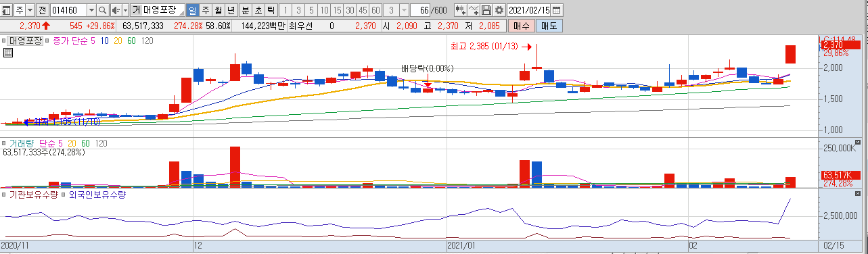The image size is (868, 254).
Task: Click the speaker sound icon
Action: coord(116,10)
